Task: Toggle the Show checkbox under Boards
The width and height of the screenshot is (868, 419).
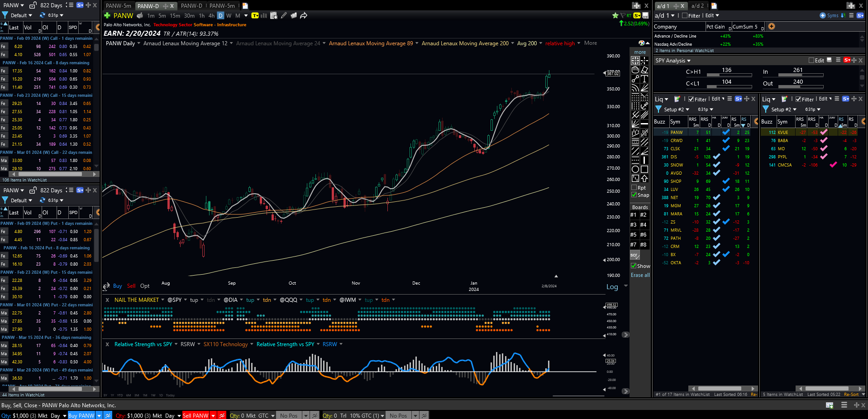Action: [x=634, y=266]
